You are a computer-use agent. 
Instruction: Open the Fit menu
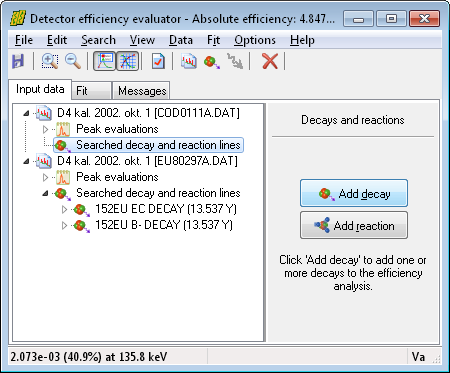coord(213,40)
